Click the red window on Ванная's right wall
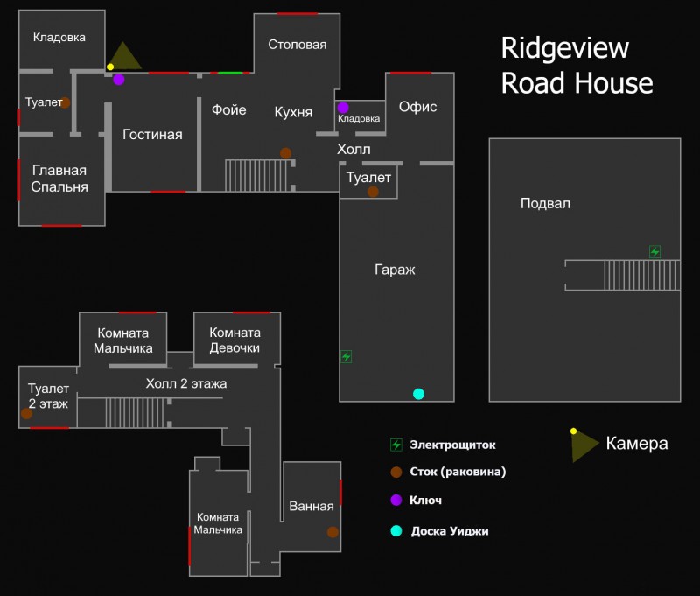 point(340,493)
